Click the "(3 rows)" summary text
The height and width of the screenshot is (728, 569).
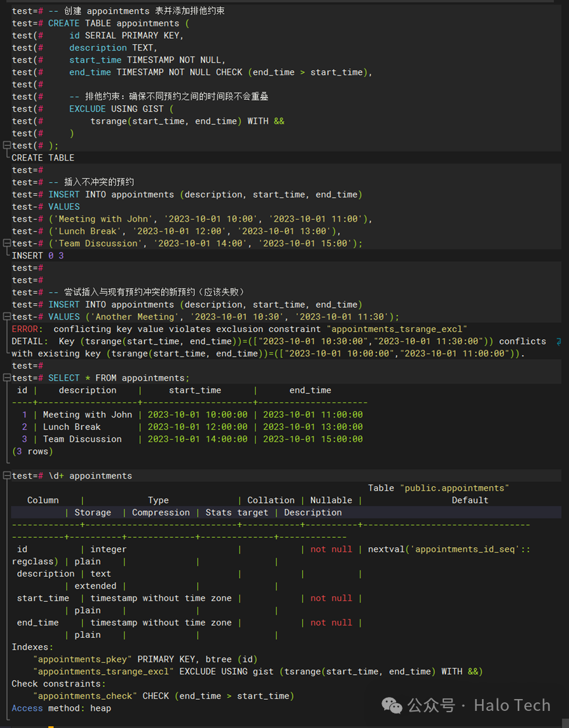(x=32, y=451)
